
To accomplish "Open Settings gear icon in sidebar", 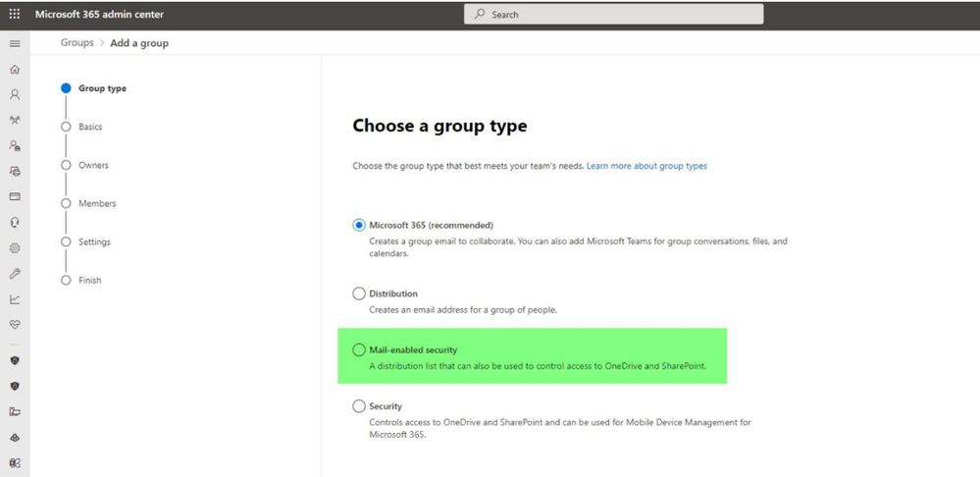I will point(15,248).
